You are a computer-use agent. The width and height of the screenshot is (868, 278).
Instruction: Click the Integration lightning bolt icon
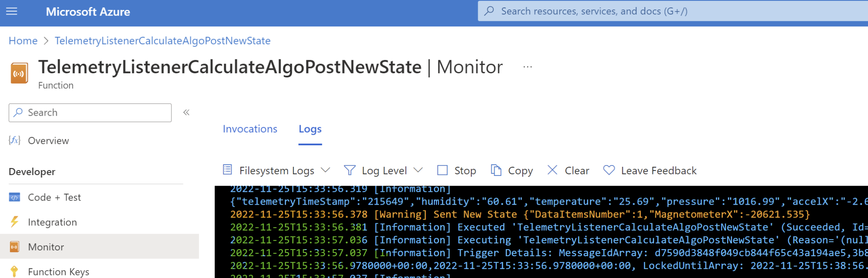tap(14, 222)
